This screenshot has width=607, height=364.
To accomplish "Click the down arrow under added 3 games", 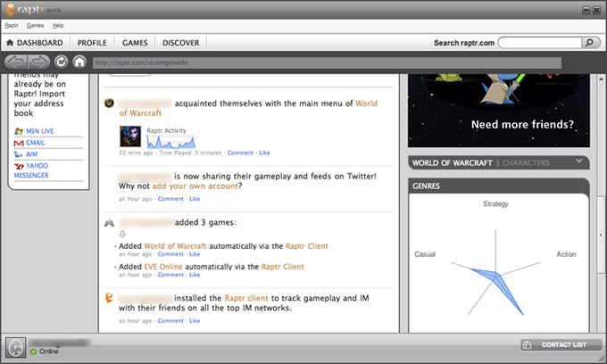I will click(122, 234).
